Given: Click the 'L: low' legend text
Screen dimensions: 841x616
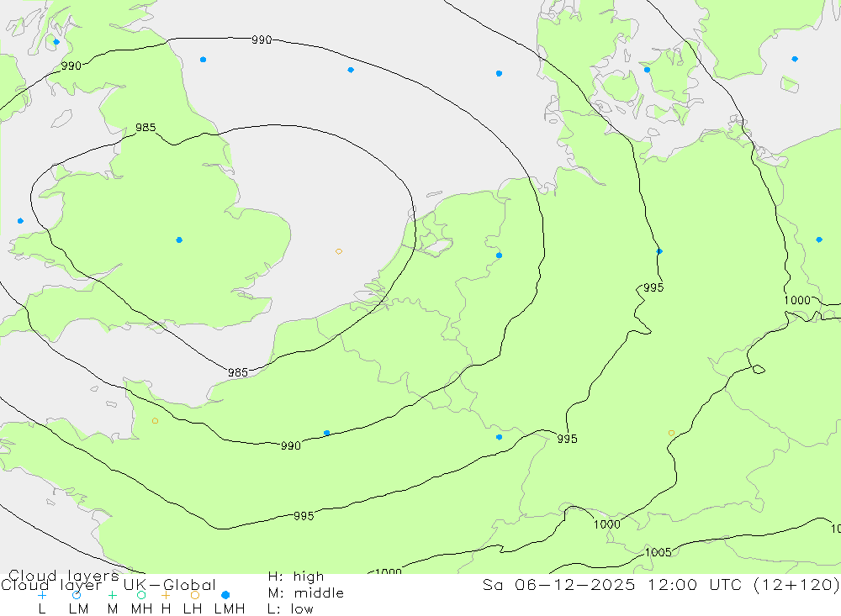Looking at the screenshot, I should point(291,609).
